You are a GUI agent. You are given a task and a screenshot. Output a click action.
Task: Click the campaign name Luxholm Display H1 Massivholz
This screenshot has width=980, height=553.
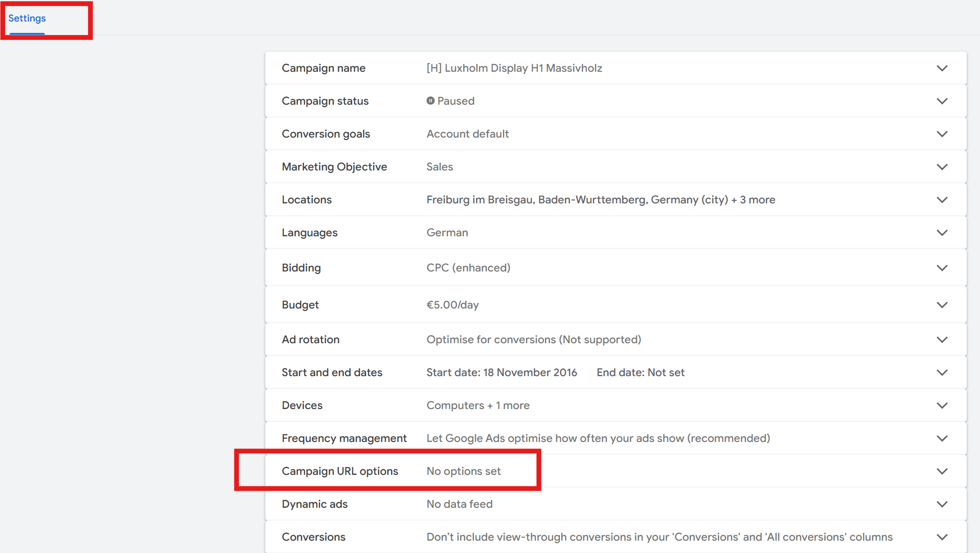[514, 68]
